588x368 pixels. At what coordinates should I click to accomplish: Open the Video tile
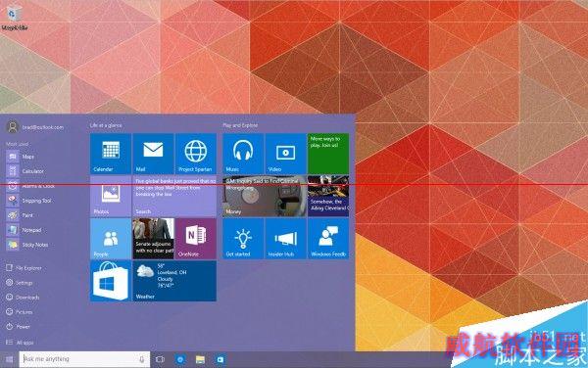(x=285, y=154)
